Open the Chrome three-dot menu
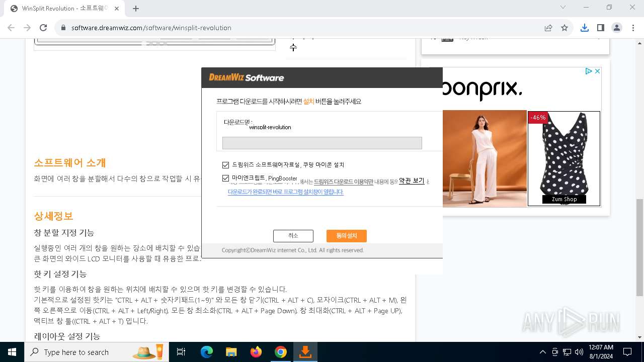Image resolution: width=644 pixels, height=362 pixels. 632,28
